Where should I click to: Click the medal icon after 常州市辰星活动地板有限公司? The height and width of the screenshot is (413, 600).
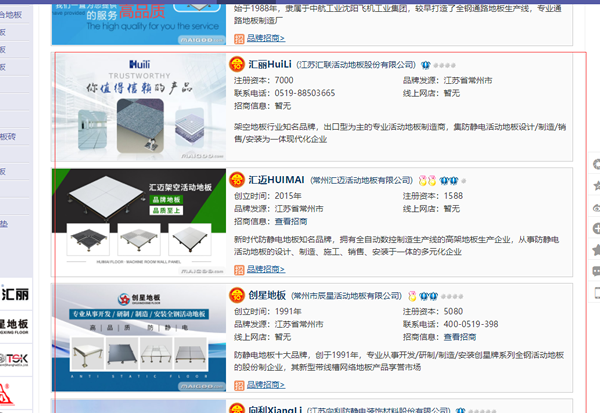click(x=411, y=297)
